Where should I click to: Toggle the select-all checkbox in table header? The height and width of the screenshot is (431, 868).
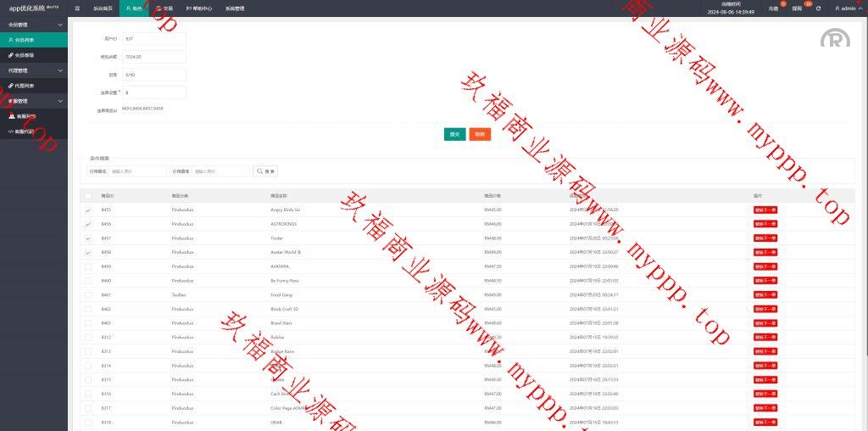[88, 196]
